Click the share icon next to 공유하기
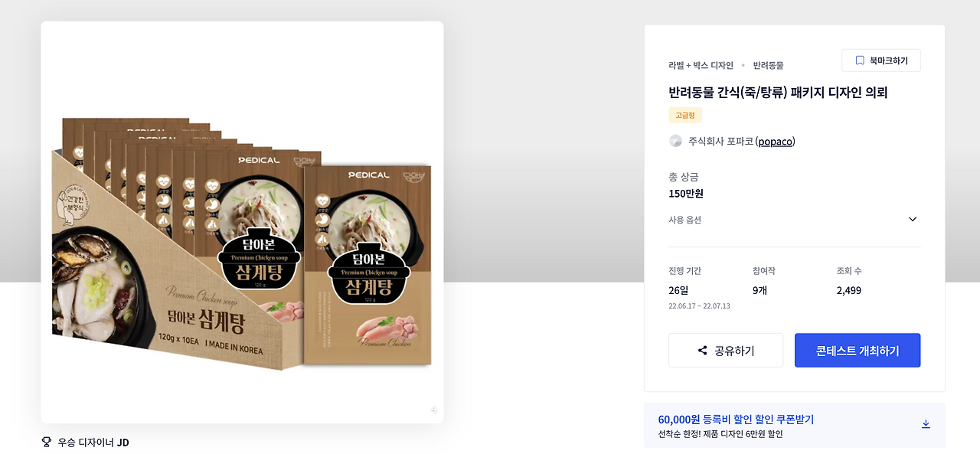 point(702,351)
